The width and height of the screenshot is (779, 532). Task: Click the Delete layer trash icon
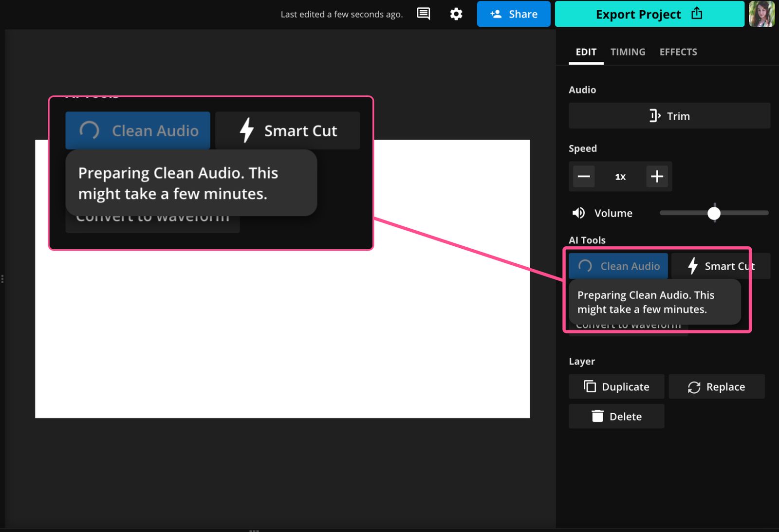[x=597, y=416]
